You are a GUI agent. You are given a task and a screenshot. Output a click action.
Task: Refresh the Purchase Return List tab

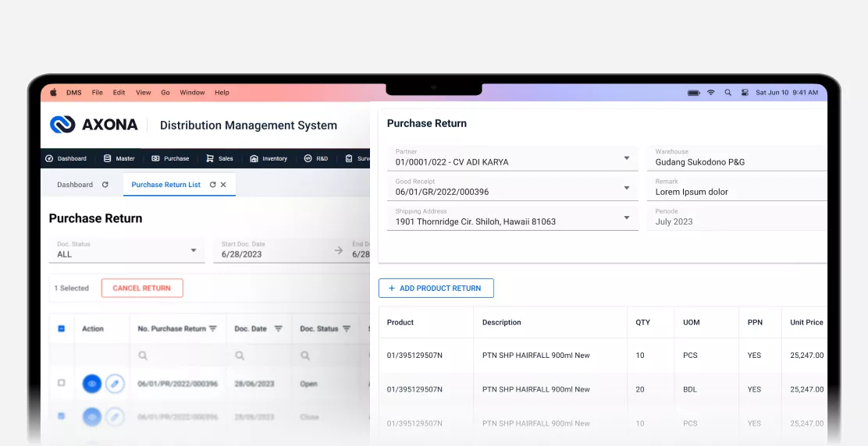click(212, 185)
